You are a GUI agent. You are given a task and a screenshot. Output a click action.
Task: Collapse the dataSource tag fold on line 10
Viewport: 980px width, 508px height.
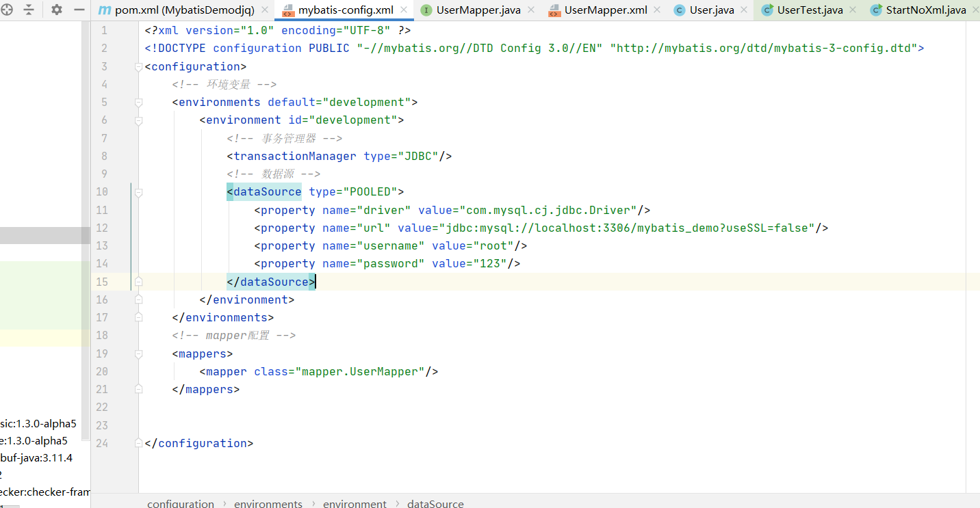pos(138,192)
